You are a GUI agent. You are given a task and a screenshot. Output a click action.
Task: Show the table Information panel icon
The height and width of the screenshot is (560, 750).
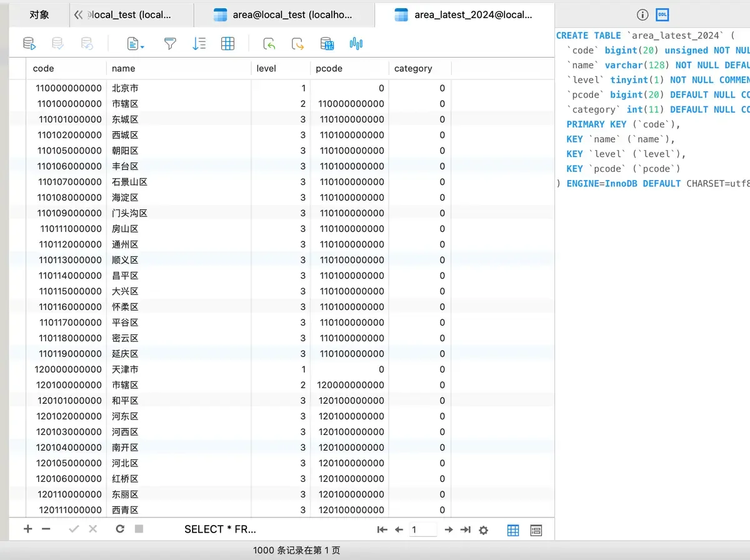click(x=642, y=14)
